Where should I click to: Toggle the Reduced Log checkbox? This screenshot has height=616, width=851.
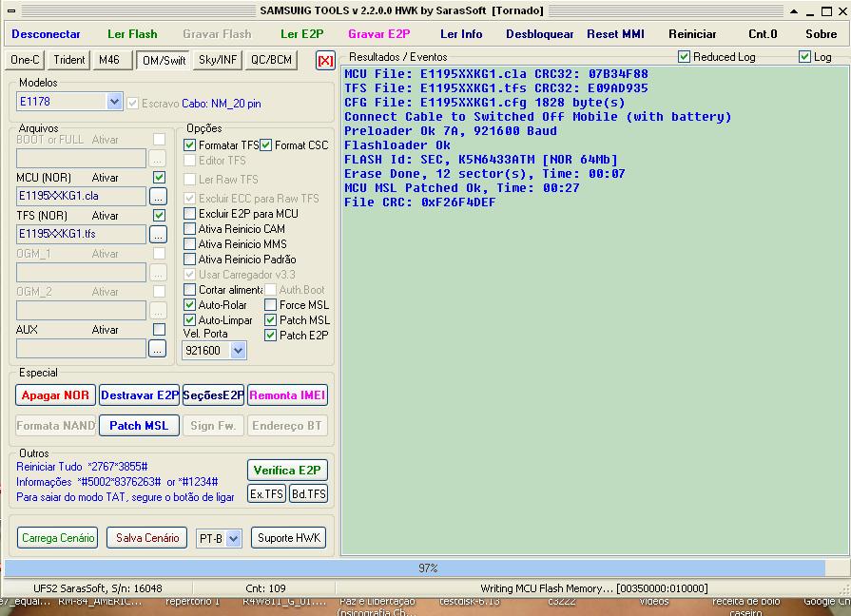(684, 56)
